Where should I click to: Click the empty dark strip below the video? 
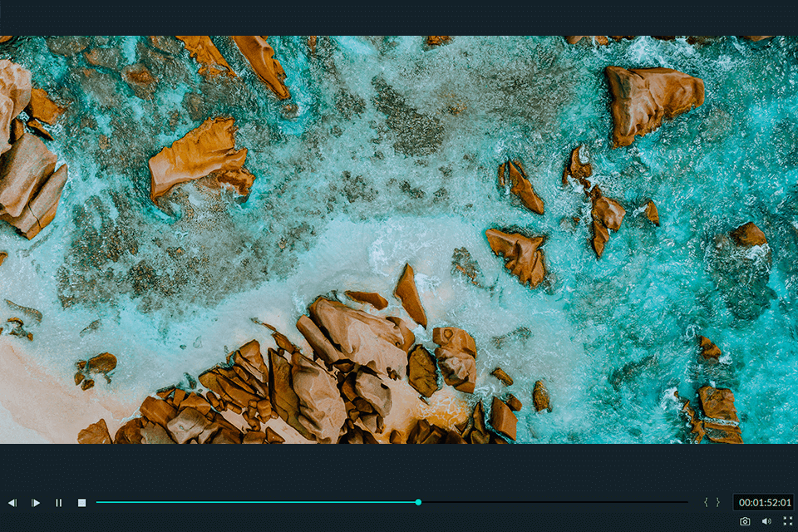tap(399, 465)
